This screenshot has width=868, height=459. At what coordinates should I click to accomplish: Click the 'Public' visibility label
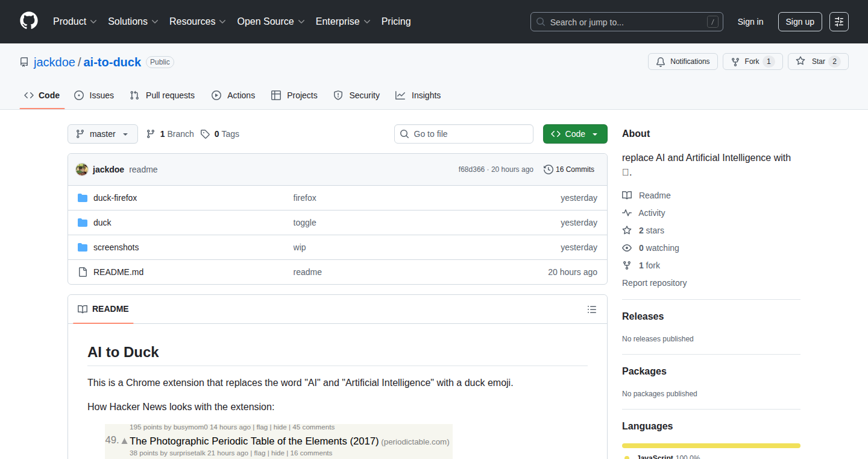point(160,62)
